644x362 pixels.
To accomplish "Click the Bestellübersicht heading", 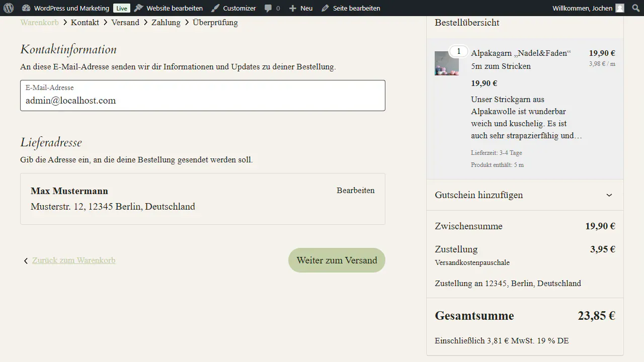I will 467,23.
